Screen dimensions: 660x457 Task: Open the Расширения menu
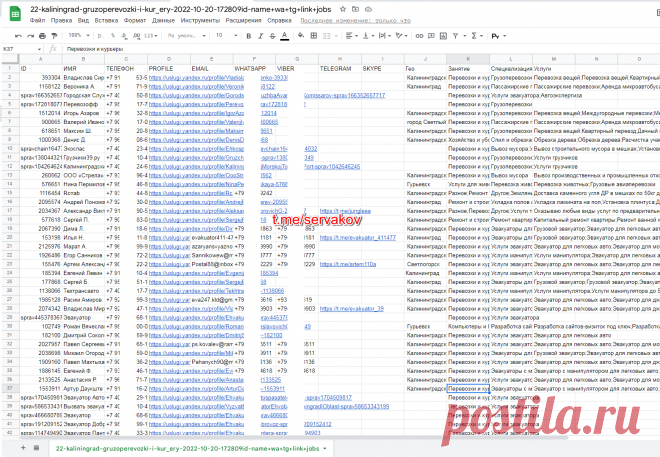pyautogui.click(x=243, y=20)
